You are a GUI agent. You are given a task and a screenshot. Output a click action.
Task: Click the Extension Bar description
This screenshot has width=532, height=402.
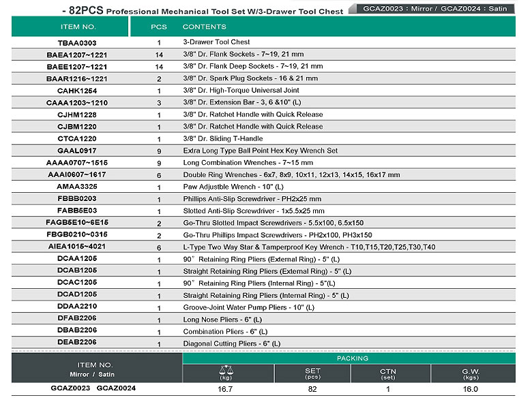coord(242,102)
